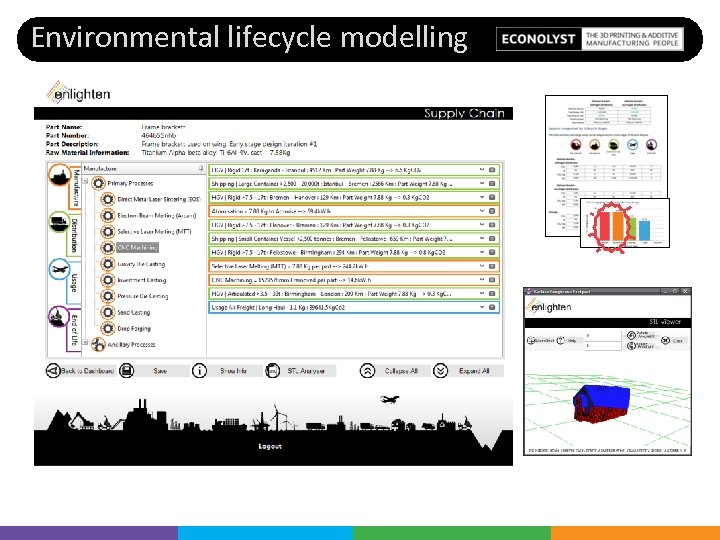Click the end icon on Small Container Vessel row
The width and height of the screenshot is (720, 540).
[x=492, y=239]
